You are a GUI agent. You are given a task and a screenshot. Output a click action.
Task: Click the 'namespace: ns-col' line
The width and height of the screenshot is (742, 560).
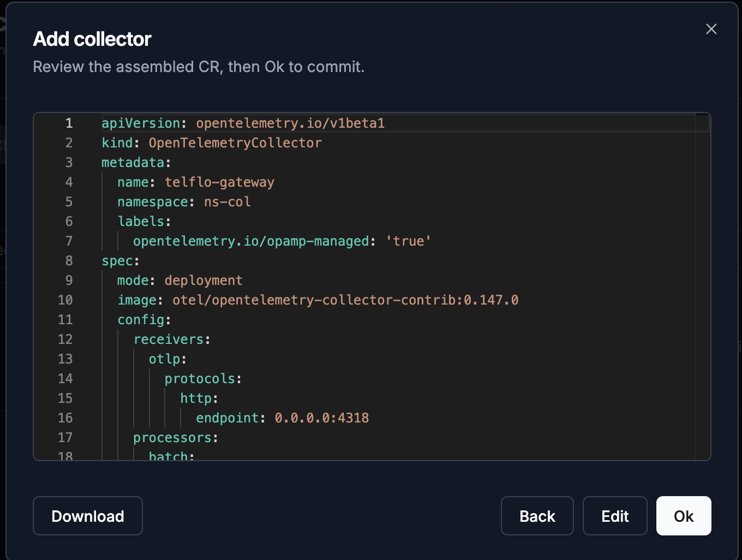click(x=184, y=202)
